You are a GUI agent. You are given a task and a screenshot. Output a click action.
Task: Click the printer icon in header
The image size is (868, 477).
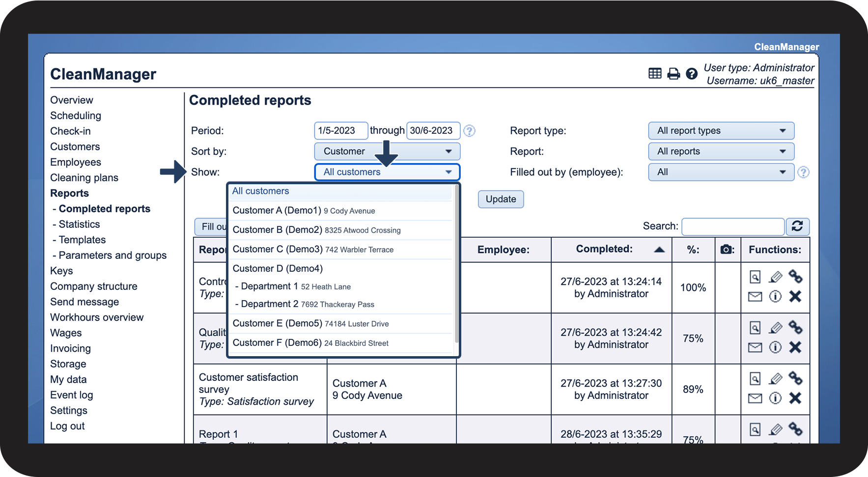pos(673,74)
